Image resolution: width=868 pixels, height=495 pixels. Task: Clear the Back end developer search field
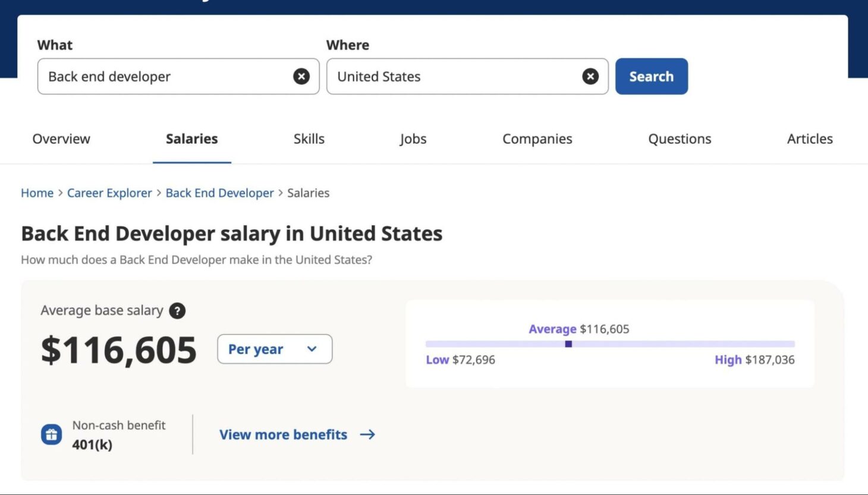click(x=301, y=76)
